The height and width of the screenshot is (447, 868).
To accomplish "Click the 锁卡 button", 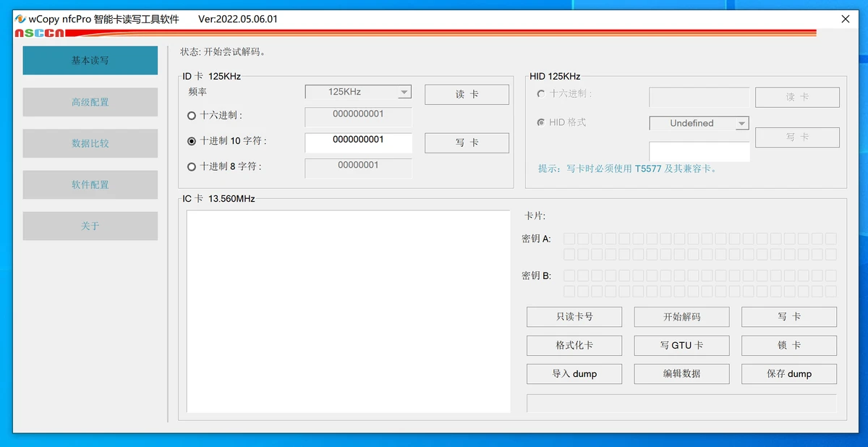I will (x=789, y=345).
